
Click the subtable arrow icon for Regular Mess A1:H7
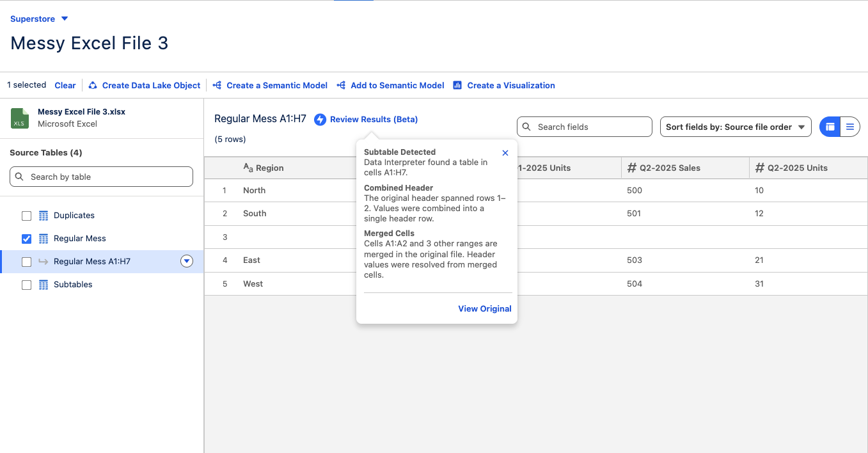tap(43, 262)
